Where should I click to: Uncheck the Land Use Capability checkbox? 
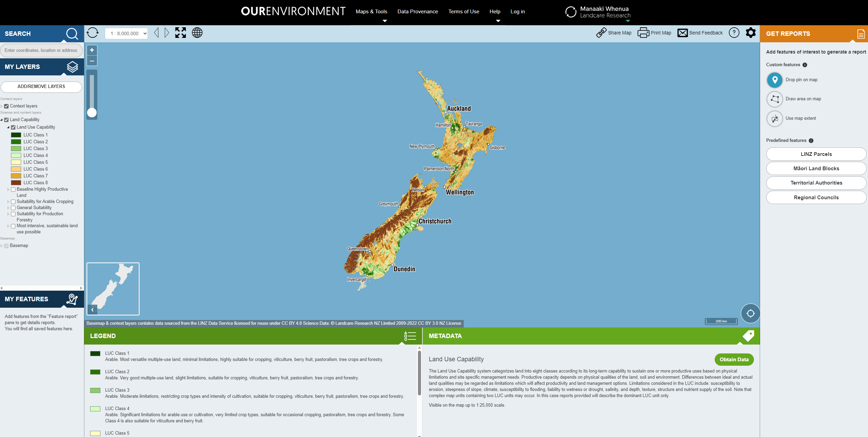pos(13,127)
